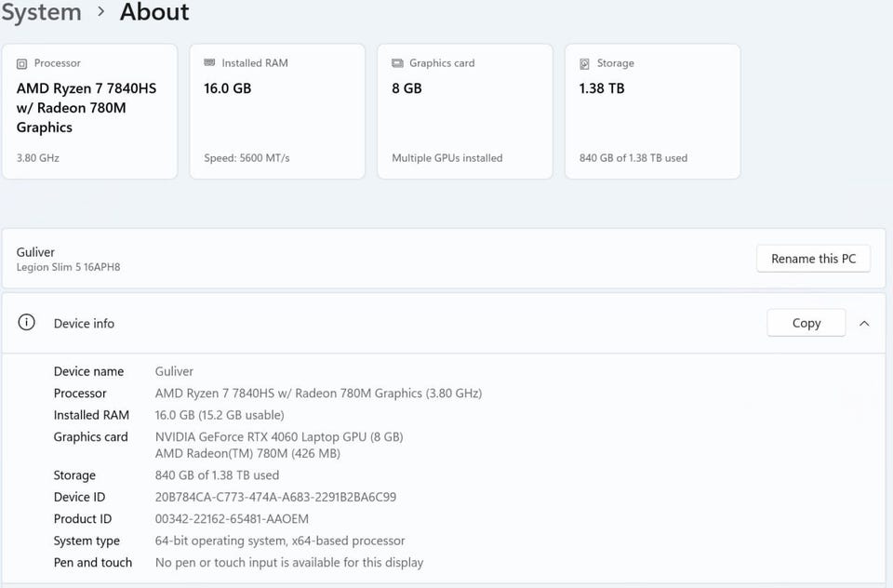Screen dimensions: 893x588
Task: Click the Storage drive icon
Action: coord(584,64)
